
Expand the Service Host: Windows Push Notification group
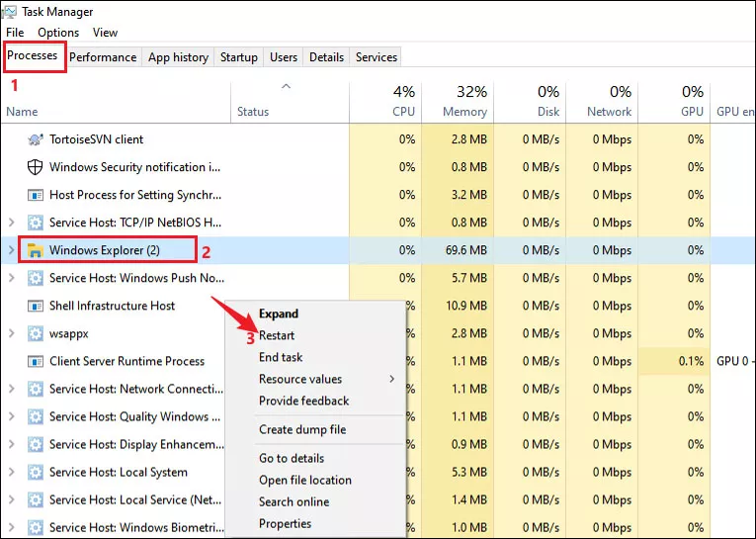(12, 278)
